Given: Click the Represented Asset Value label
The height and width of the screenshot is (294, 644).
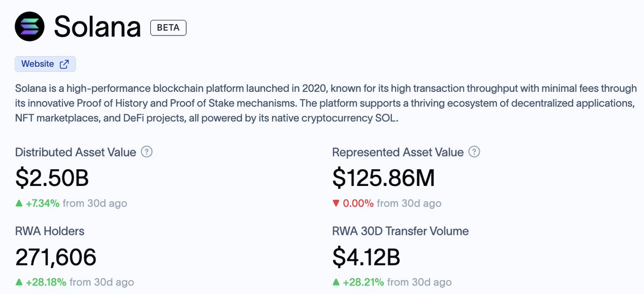Looking at the screenshot, I should pyautogui.click(x=398, y=152).
